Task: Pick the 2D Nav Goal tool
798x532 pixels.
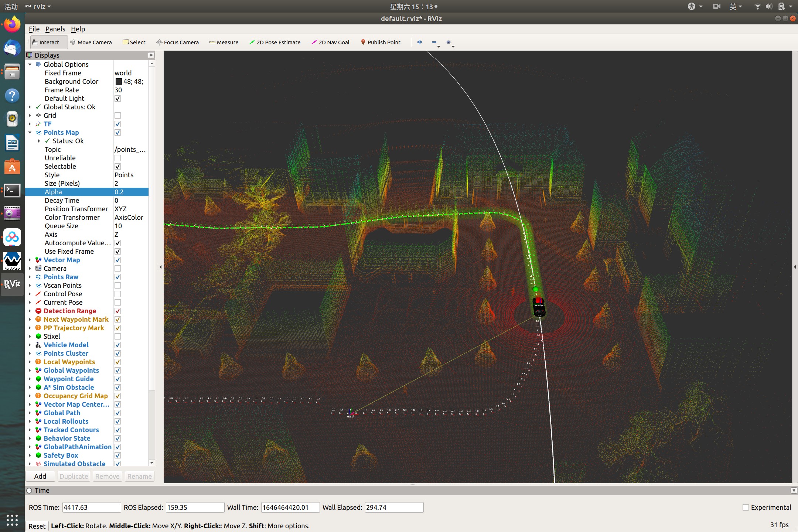Action: 330,42
